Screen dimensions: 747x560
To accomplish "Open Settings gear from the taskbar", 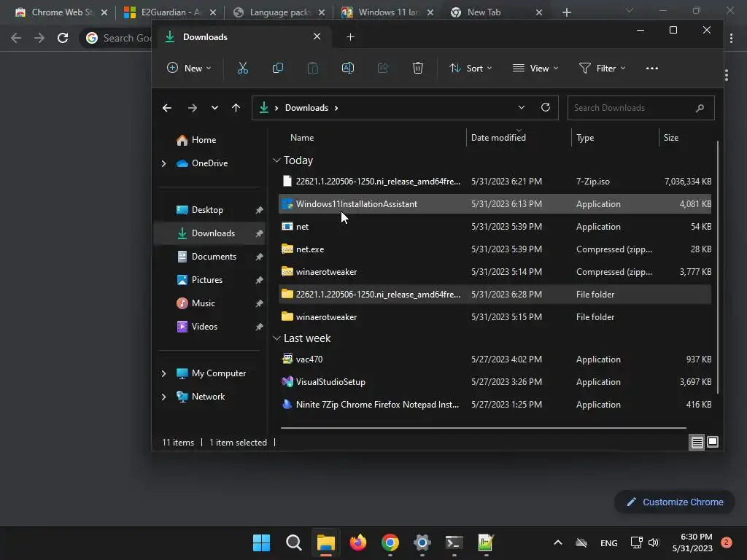I will click(x=422, y=542).
